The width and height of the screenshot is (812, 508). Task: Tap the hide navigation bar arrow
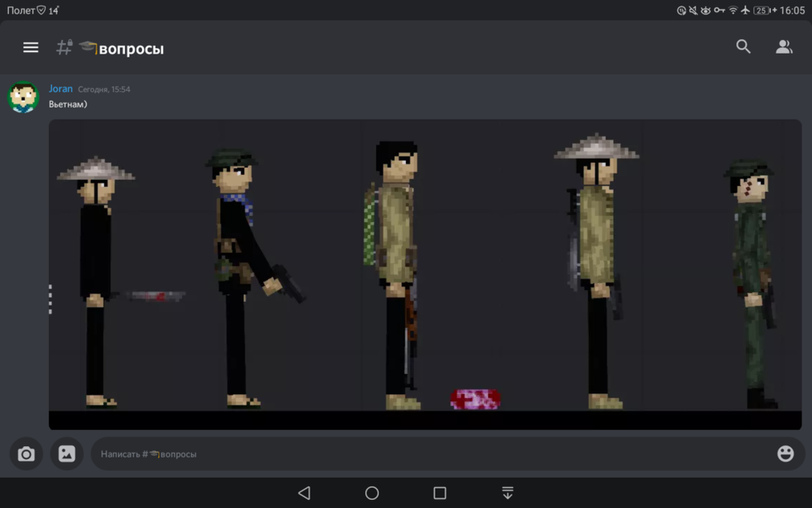coord(508,493)
